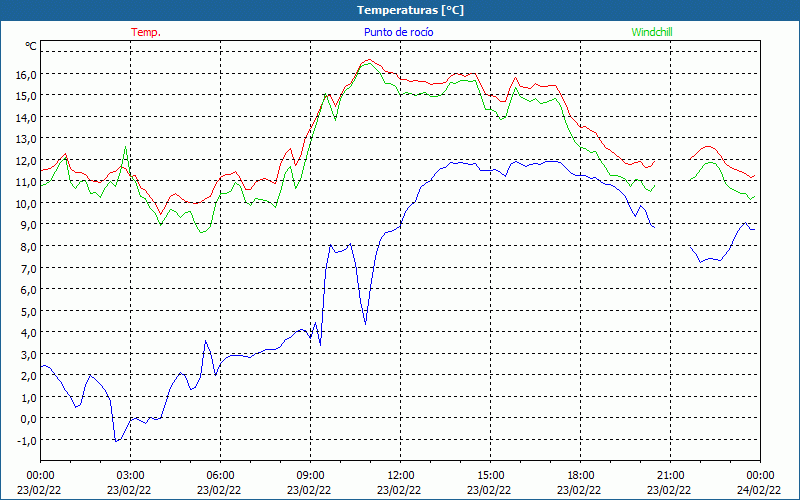This screenshot has width=800, height=500.
Task: Click the 24/02/22 date label
Action: pyautogui.click(x=758, y=490)
